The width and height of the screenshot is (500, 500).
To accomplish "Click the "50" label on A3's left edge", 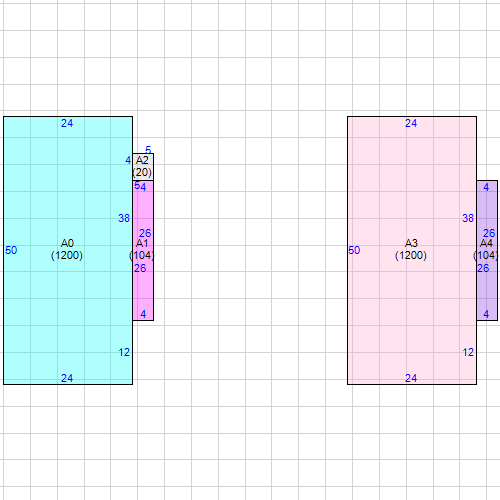I will pos(354,250).
